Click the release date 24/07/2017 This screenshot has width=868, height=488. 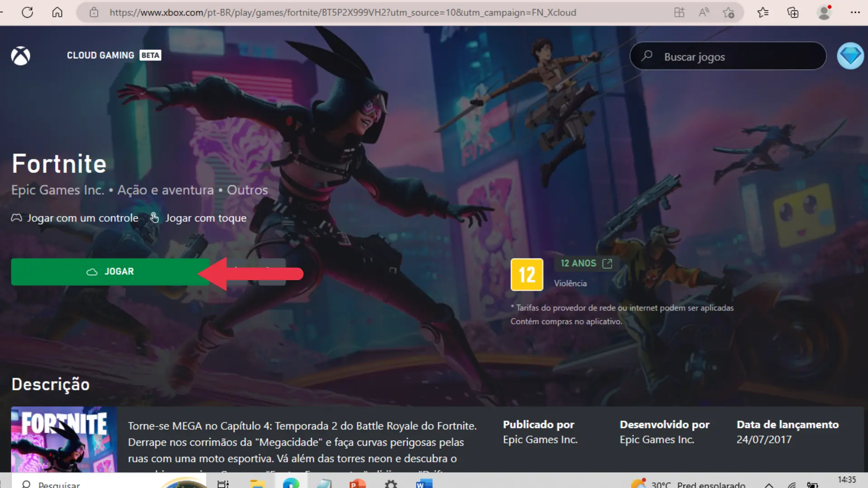pyautogui.click(x=764, y=439)
